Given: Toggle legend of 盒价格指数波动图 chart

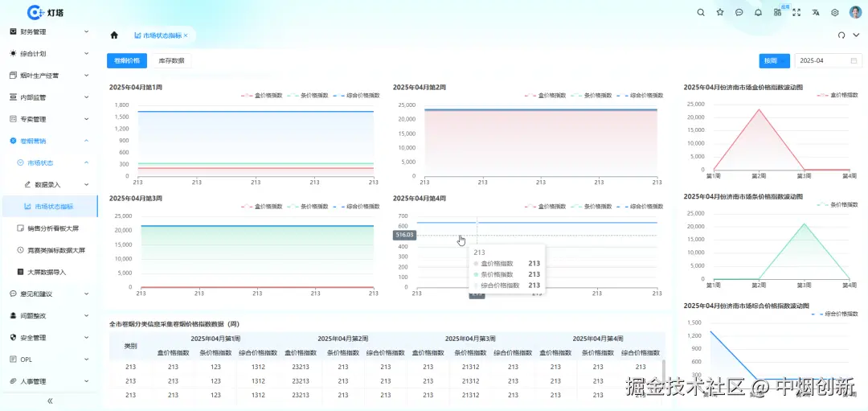Looking at the screenshot, I should [837, 95].
